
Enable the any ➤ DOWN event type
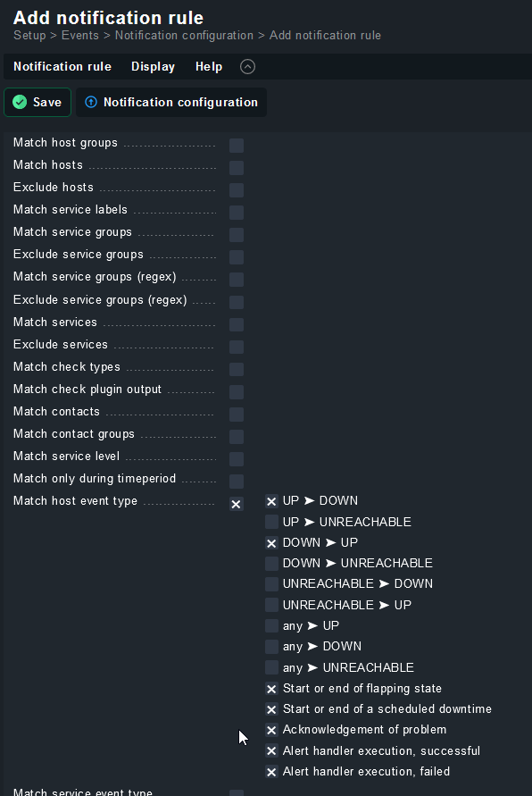[271, 646]
